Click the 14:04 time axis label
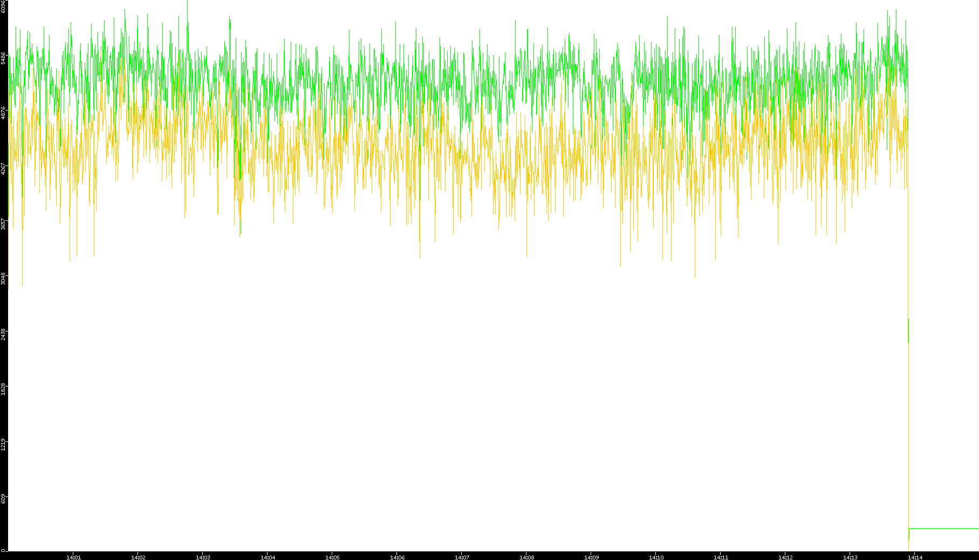 pyautogui.click(x=268, y=557)
